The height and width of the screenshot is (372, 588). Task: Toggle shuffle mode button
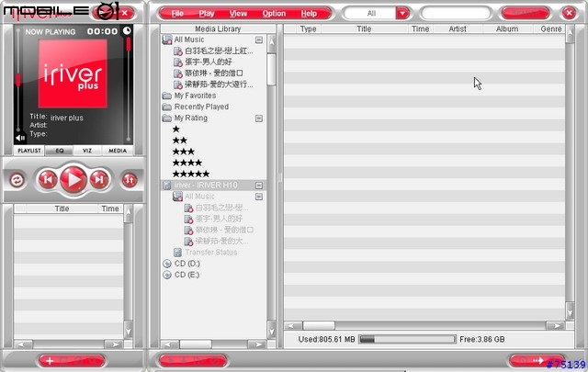click(130, 180)
